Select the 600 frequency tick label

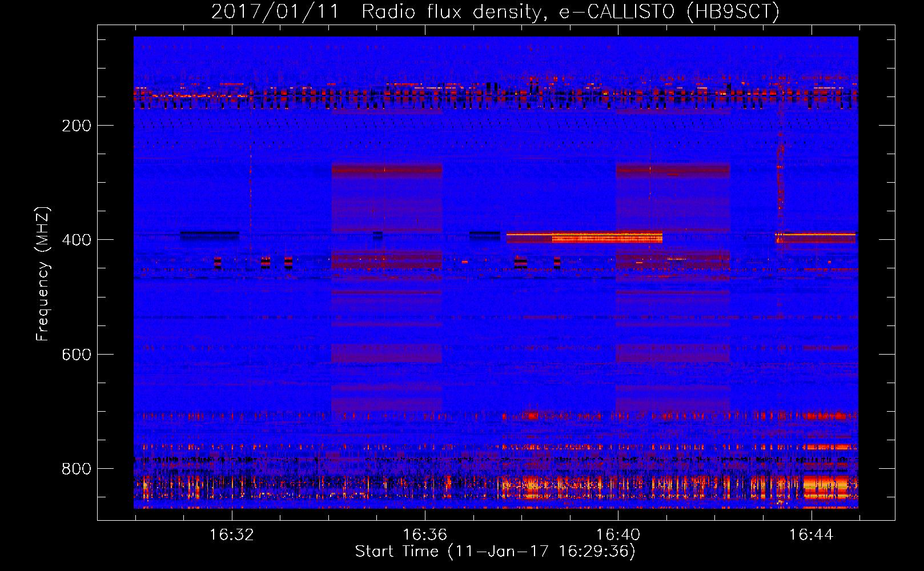click(77, 355)
